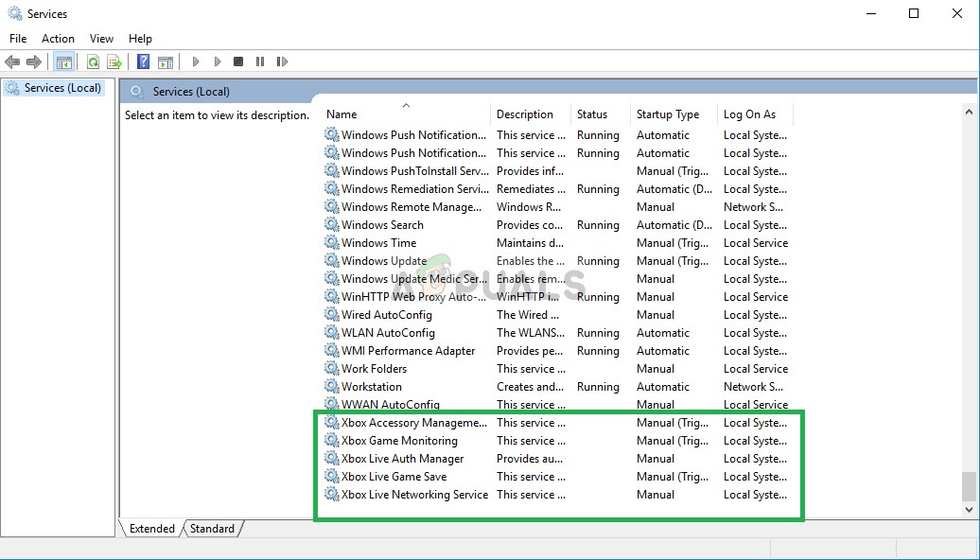Click gear icon of Windows Search service
The image size is (980, 560).
331,225
